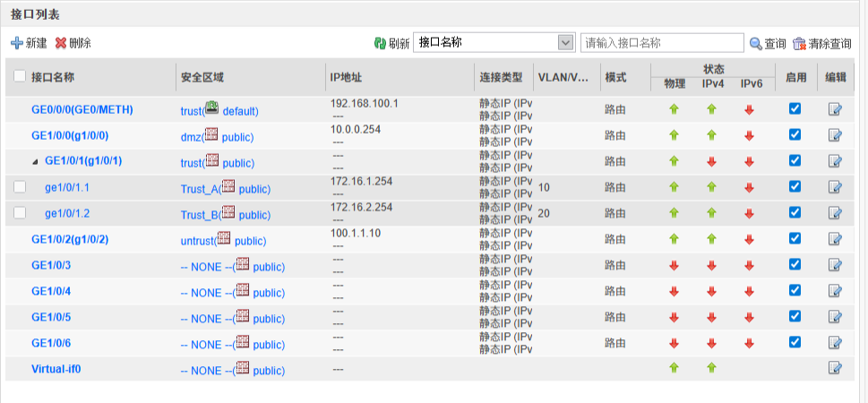This screenshot has height=403, width=868.
Task: Click edit icon in GE1/0/3 row
Action: pos(835,264)
